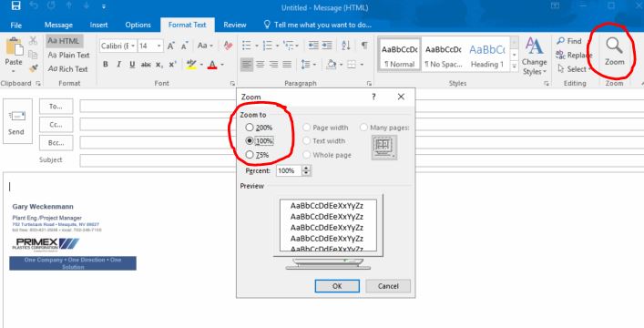The height and width of the screenshot is (328, 644).
Task: Select Aa HTML message format
Action: pyautogui.click(x=64, y=41)
